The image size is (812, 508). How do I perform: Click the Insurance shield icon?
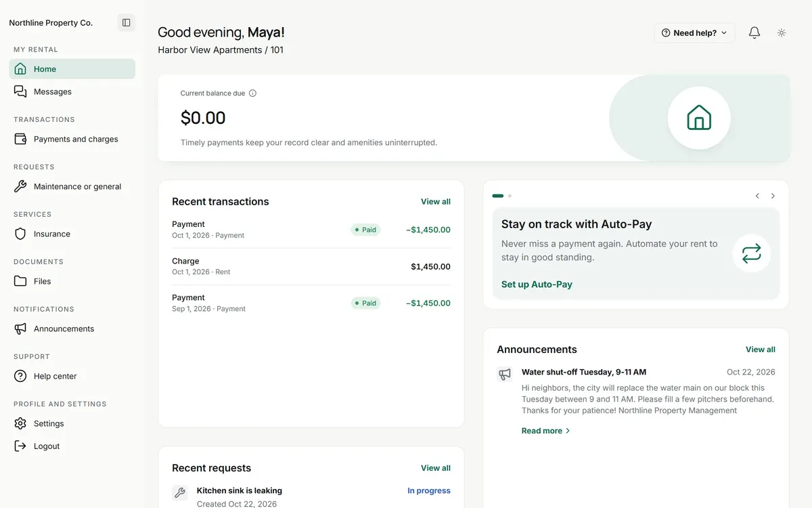click(20, 234)
